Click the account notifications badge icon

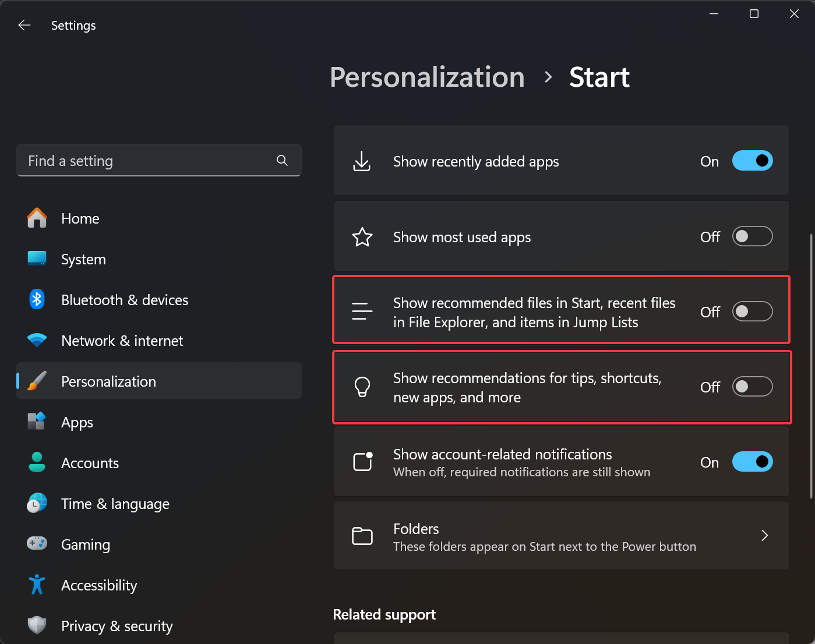[x=363, y=461]
